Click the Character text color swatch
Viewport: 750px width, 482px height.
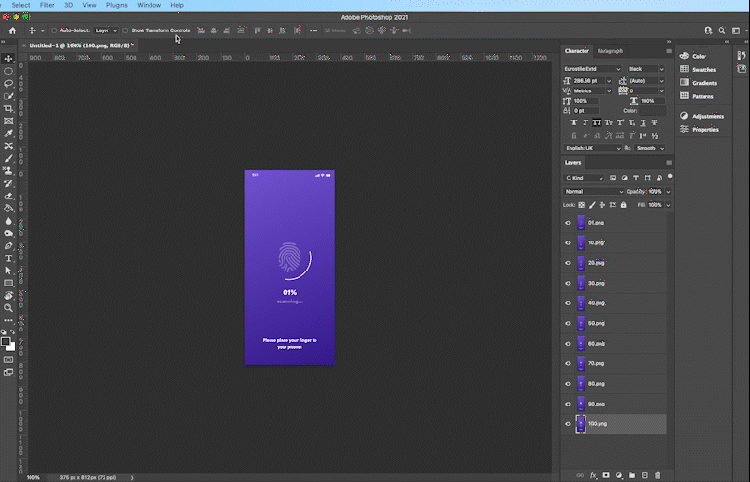coord(652,110)
